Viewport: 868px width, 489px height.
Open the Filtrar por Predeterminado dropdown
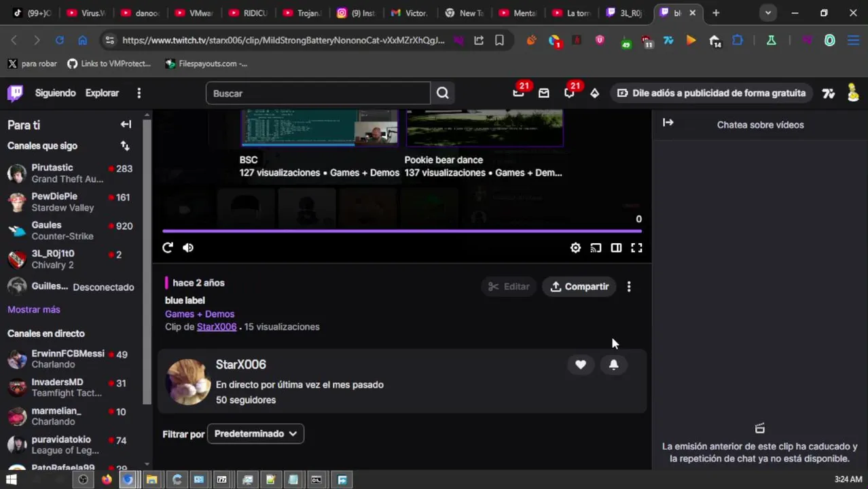(255, 434)
